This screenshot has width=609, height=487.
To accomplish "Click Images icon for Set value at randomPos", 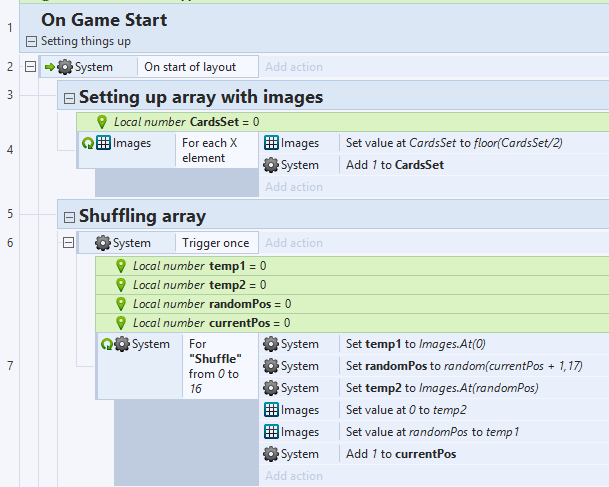I will coord(272,432).
